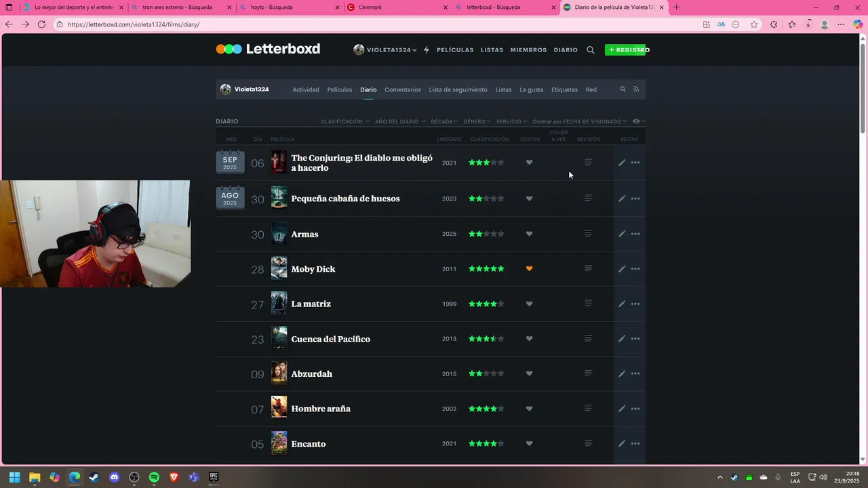Expand the Género filter dropdown
The height and width of the screenshot is (488, 868).
[477, 121]
